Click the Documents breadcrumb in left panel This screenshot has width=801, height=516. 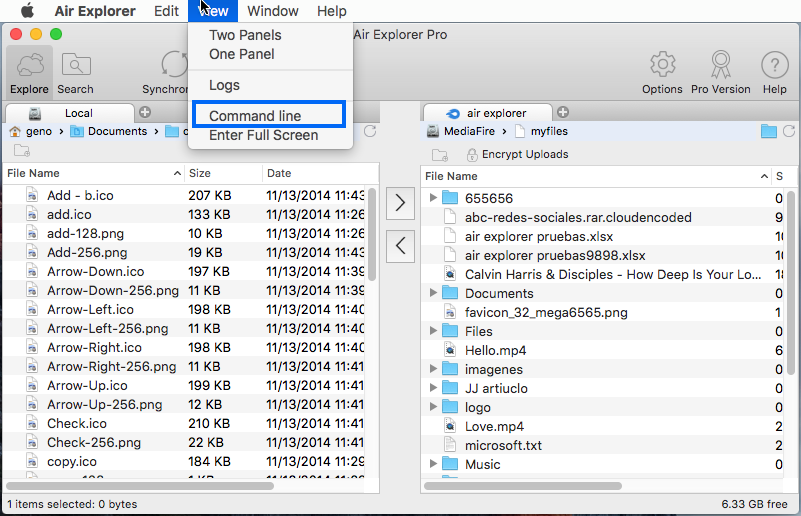point(109,131)
